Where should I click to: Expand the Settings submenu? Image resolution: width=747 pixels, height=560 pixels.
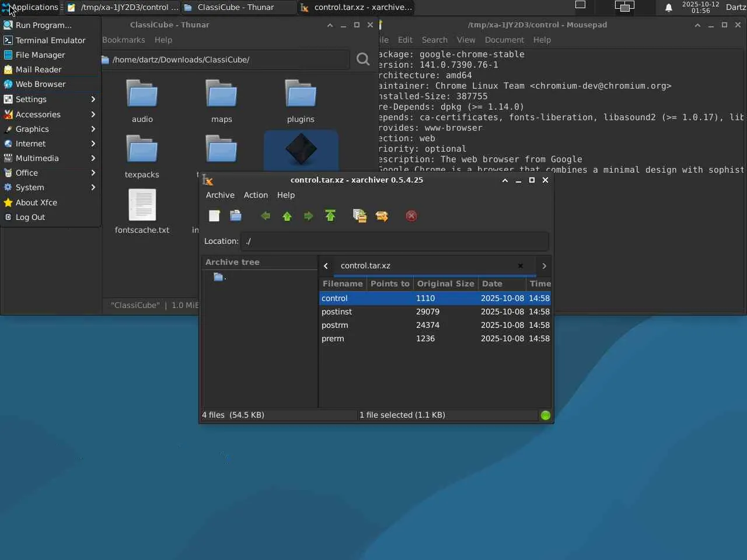[x=50, y=99]
